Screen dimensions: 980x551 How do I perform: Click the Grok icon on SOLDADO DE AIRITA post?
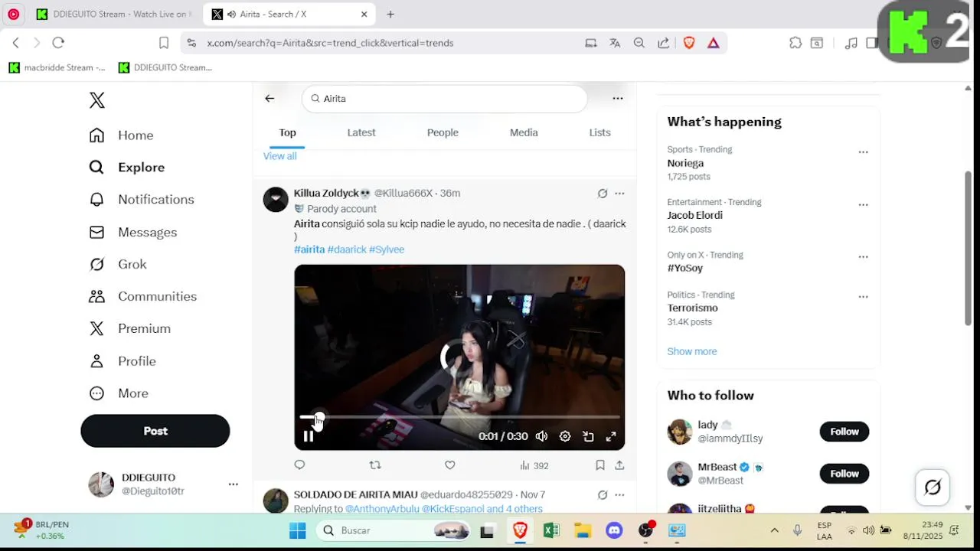pos(603,495)
